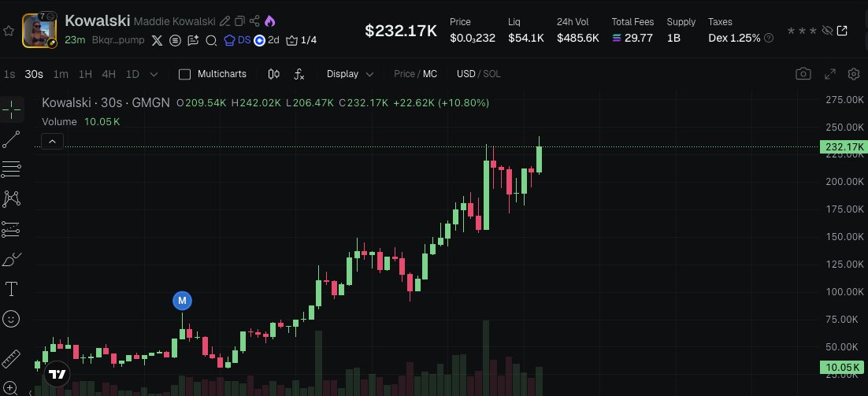The image size is (868, 396).
Task: Switch chart interval to 1m
Action: [61, 74]
